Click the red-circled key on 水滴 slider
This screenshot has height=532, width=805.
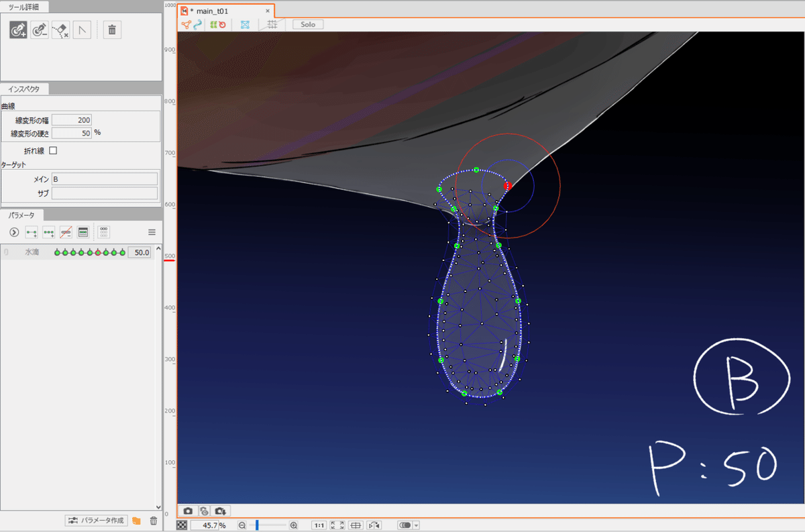point(98,252)
